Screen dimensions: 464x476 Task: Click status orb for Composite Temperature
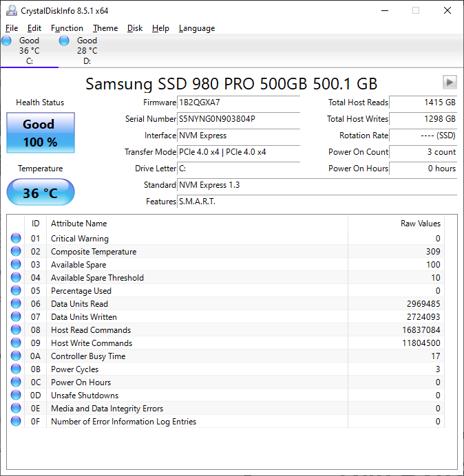click(x=16, y=251)
